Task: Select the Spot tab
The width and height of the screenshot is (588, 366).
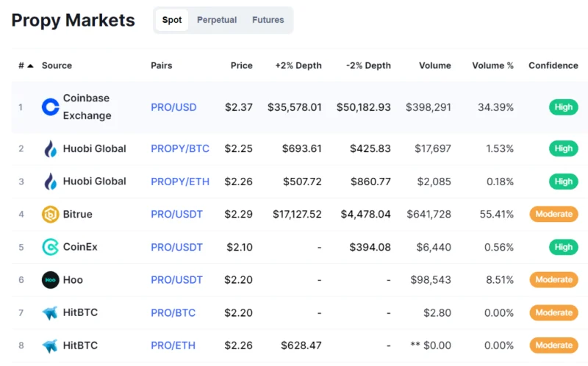Action: click(x=172, y=20)
